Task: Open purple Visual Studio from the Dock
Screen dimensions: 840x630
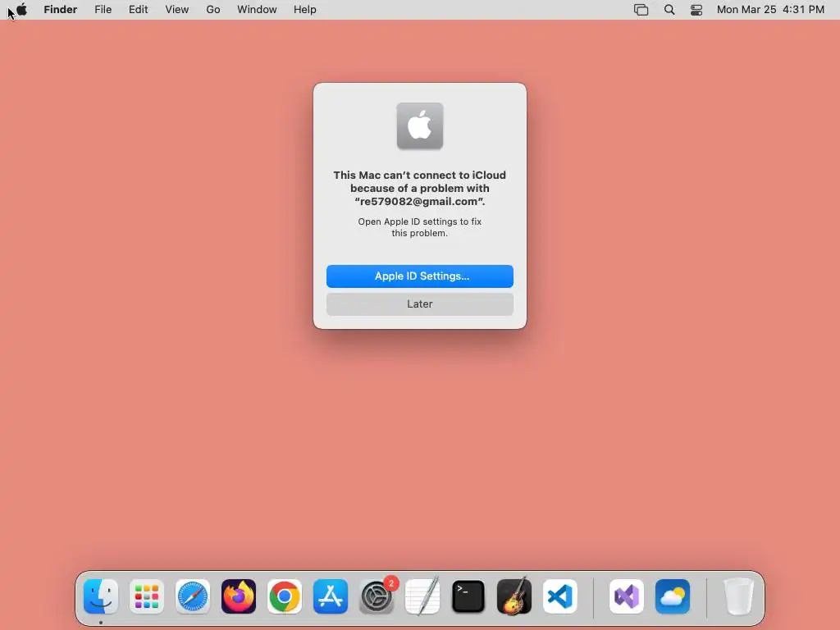Action: point(627,596)
